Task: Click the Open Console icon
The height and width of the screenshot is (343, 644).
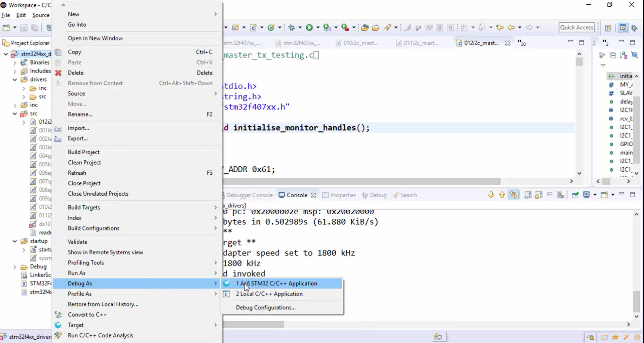Action: (x=604, y=195)
